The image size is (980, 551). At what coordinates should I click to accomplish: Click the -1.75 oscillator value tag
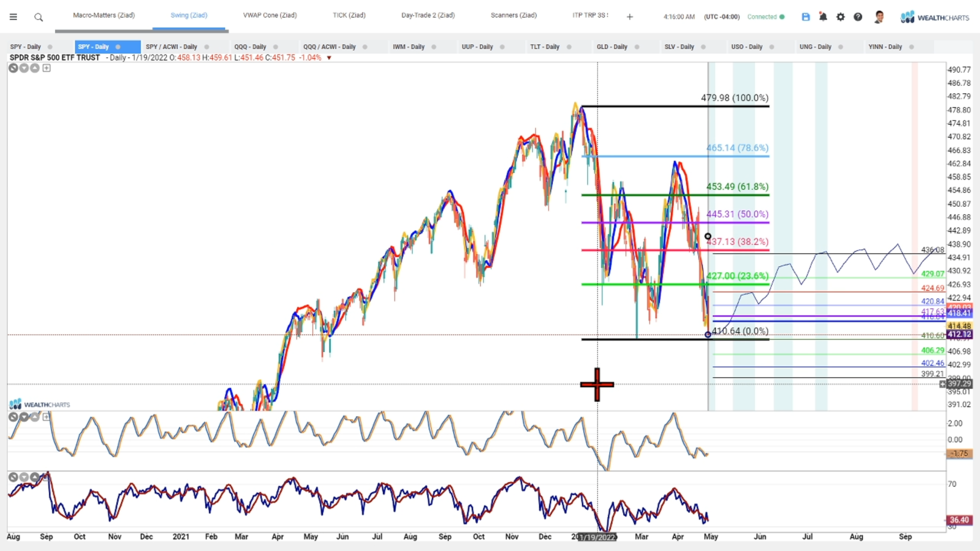click(x=959, y=453)
